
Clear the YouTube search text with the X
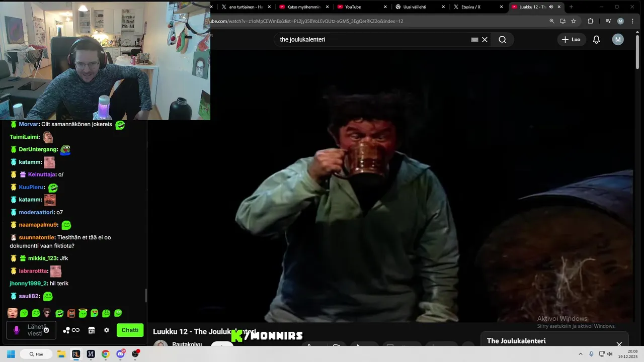pyautogui.click(x=485, y=40)
